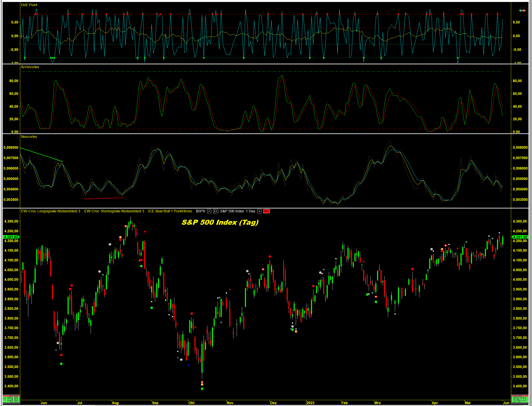
Task: Click the DoE Point indicator label
Action: click(x=29, y=5)
